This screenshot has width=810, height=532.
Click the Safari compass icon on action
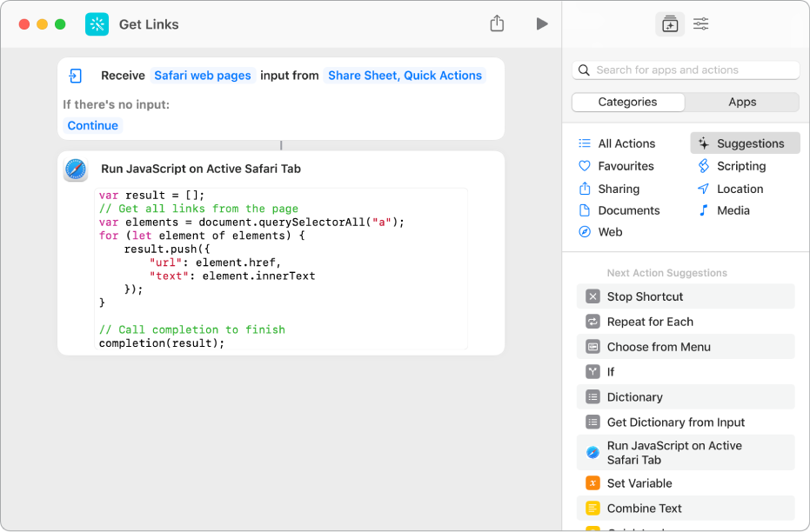[76, 170]
